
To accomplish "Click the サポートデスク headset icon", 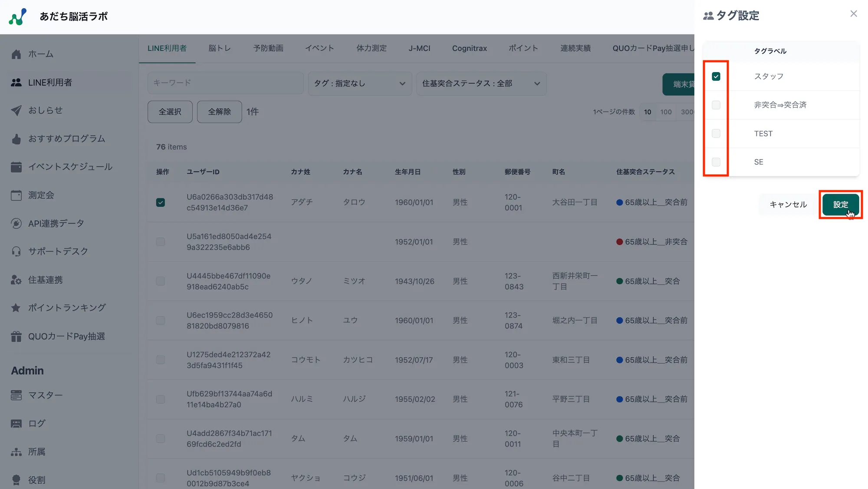I will [x=16, y=251].
